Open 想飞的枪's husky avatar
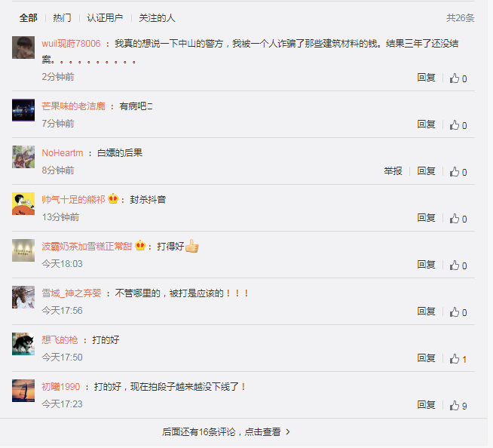This screenshot has width=493, height=448. 23,344
